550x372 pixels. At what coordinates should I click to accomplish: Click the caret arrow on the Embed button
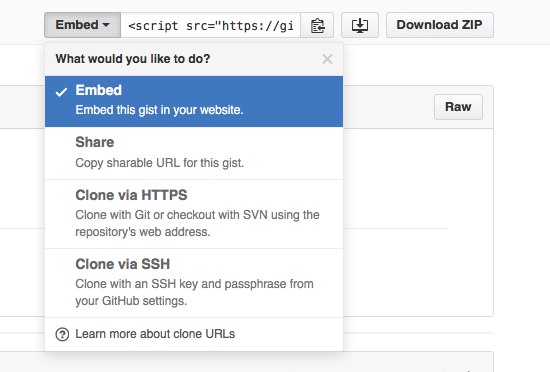point(106,25)
